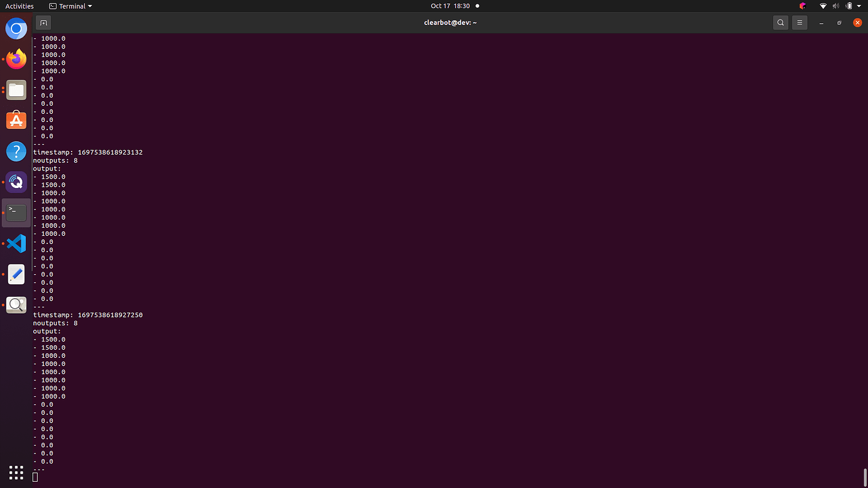The width and height of the screenshot is (868, 488).
Task: Open Firefox from the dock
Action: coord(16,59)
